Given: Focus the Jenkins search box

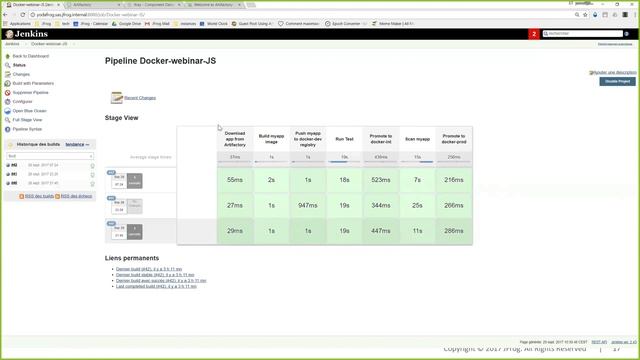Looking at the screenshot, I should [x=583, y=33].
